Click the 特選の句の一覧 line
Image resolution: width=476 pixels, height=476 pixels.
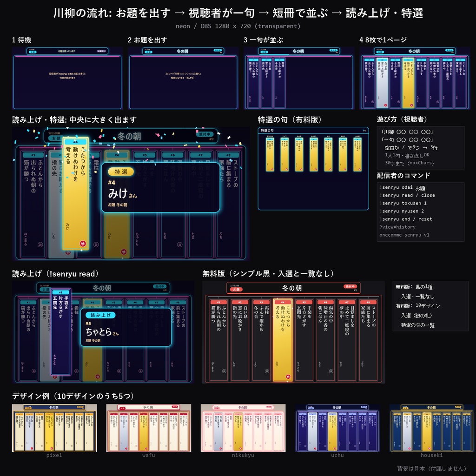tap(418, 325)
